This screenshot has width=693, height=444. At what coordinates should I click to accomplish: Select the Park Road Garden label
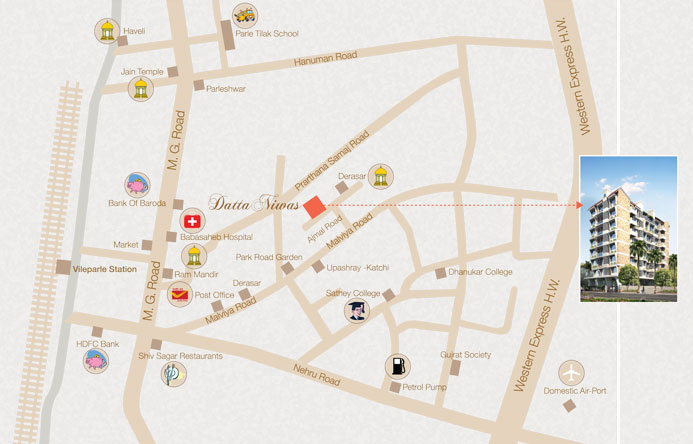click(269, 257)
